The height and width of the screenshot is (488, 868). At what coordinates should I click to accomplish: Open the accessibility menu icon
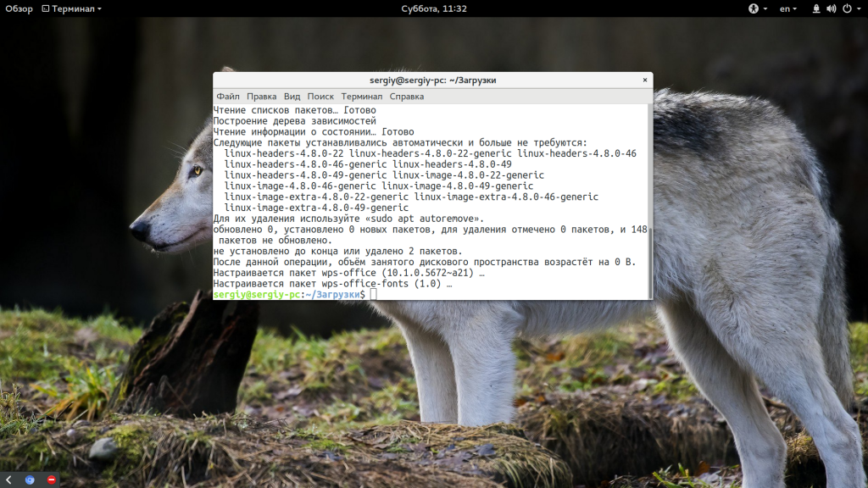pyautogui.click(x=752, y=8)
